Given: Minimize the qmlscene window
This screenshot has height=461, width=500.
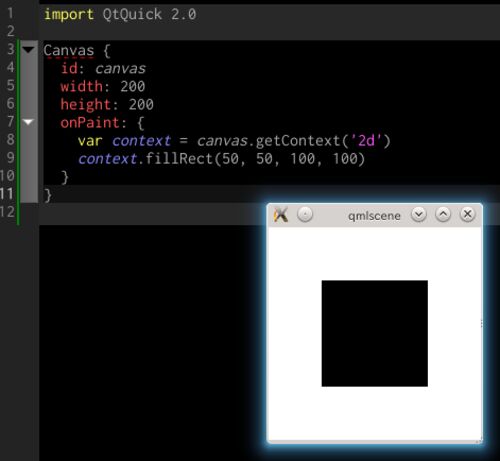Looking at the screenshot, I should pos(419,214).
